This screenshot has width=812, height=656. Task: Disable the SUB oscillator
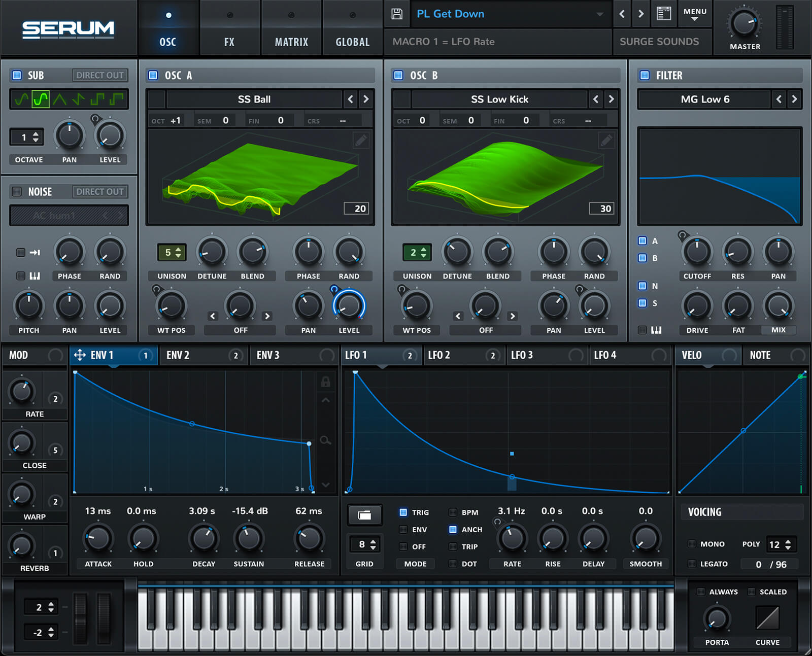point(17,75)
